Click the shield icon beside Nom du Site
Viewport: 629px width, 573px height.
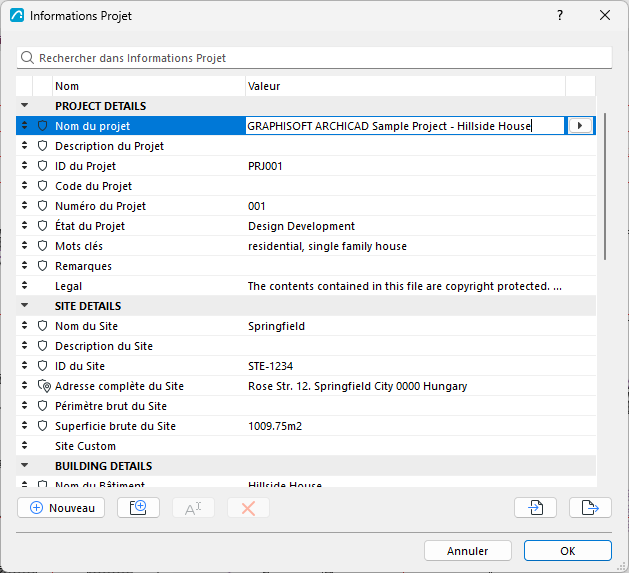pyautogui.click(x=43, y=326)
